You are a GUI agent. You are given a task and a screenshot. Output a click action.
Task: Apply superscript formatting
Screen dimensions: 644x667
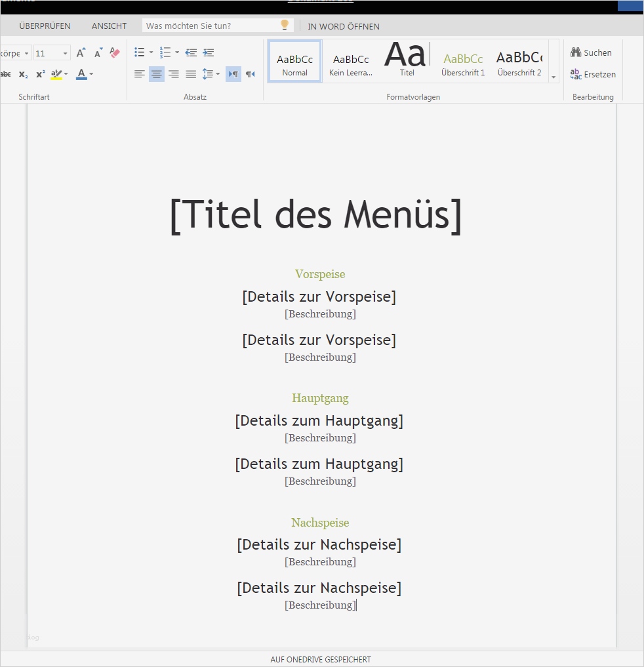pyautogui.click(x=40, y=74)
